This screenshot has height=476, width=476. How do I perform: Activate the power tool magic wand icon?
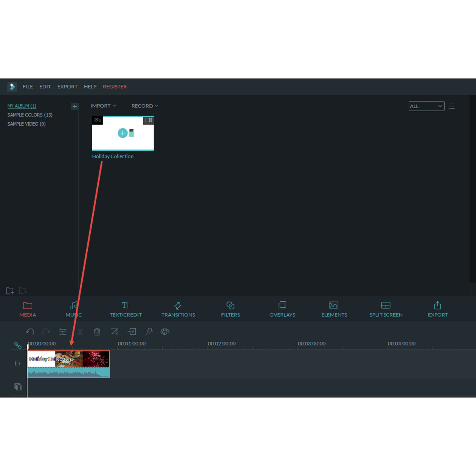149,331
